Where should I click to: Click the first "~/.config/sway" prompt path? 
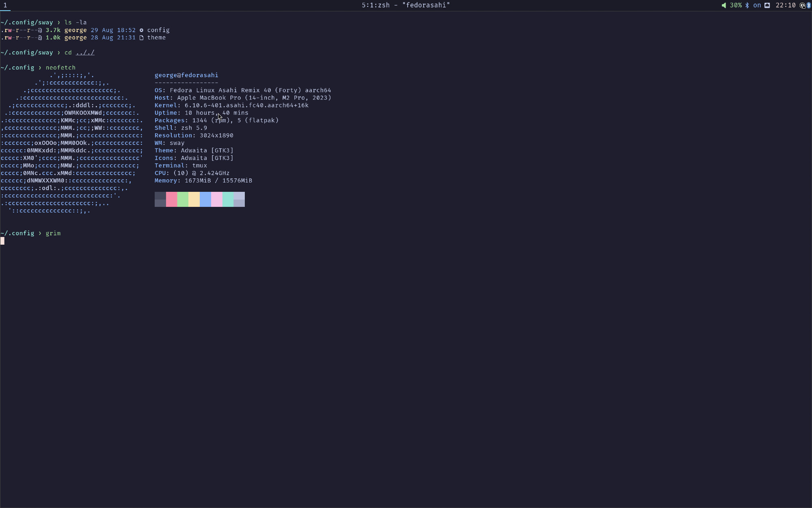[x=27, y=22]
